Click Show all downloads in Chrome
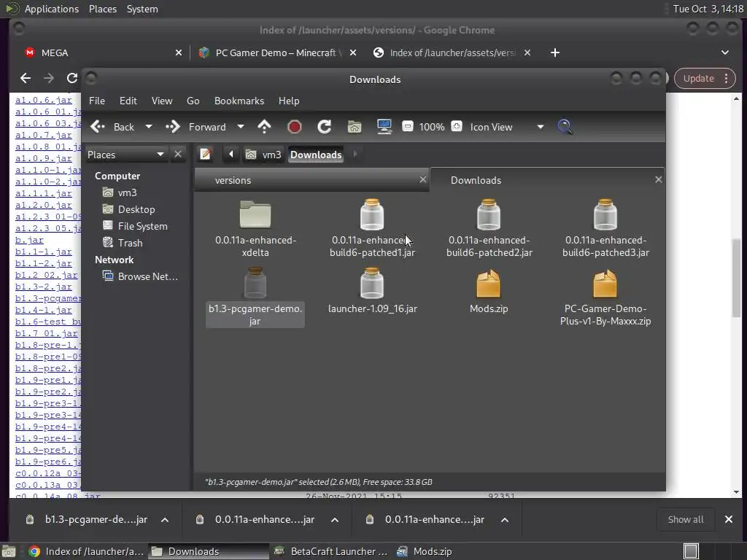 point(686,519)
